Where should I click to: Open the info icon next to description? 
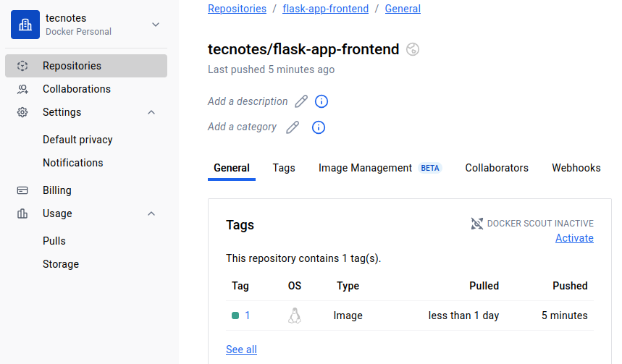(321, 101)
